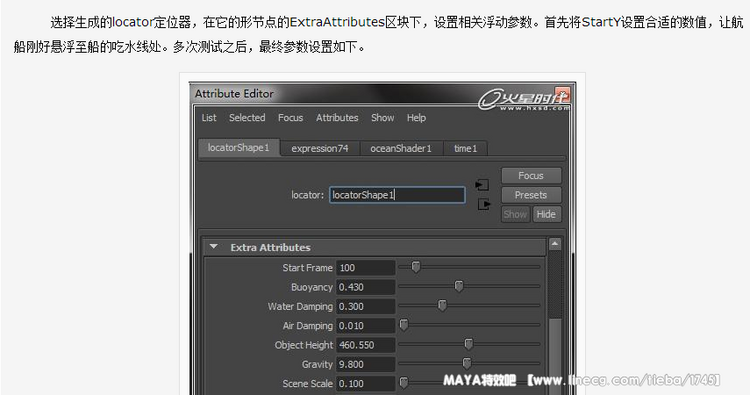750x395 pixels.
Task: Click the locator name input field
Action: pos(397,195)
